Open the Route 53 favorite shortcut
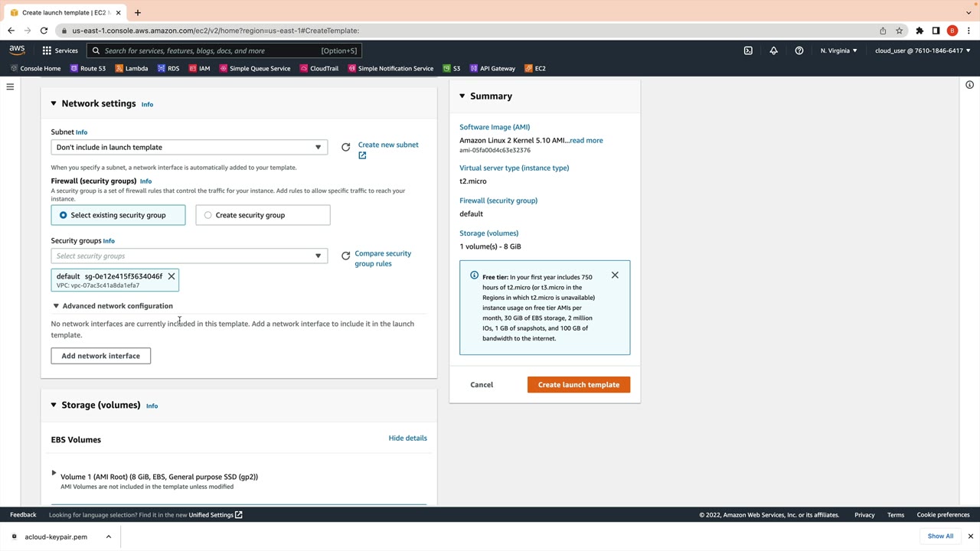Screen dimensions: 980x551 [88, 68]
